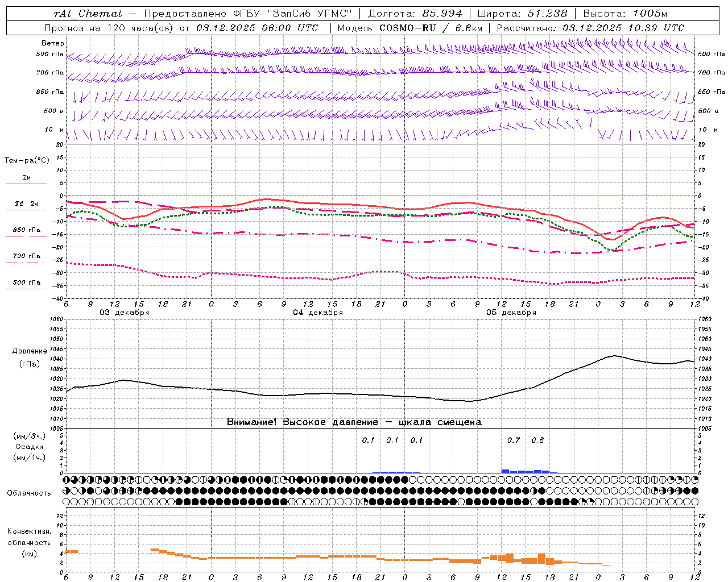Click the Облачность cloudiness label

pos(29,493)
